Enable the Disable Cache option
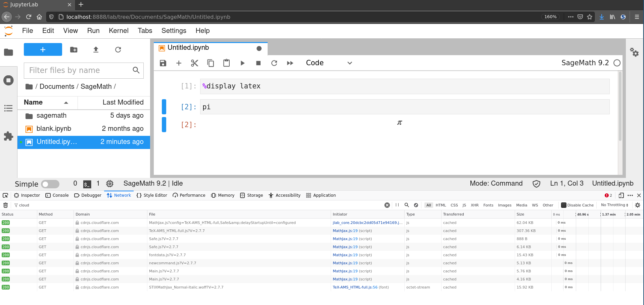The image size is (644, 305). (564, 205)
